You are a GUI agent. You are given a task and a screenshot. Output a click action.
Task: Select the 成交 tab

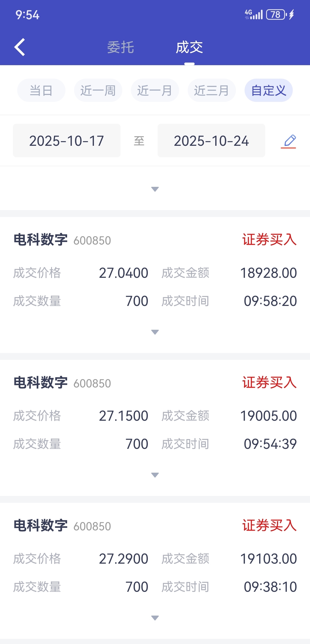coord(189,47)
